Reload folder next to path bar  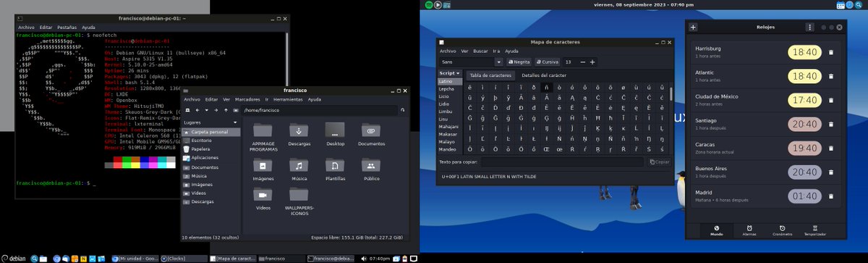click(404, 110)
